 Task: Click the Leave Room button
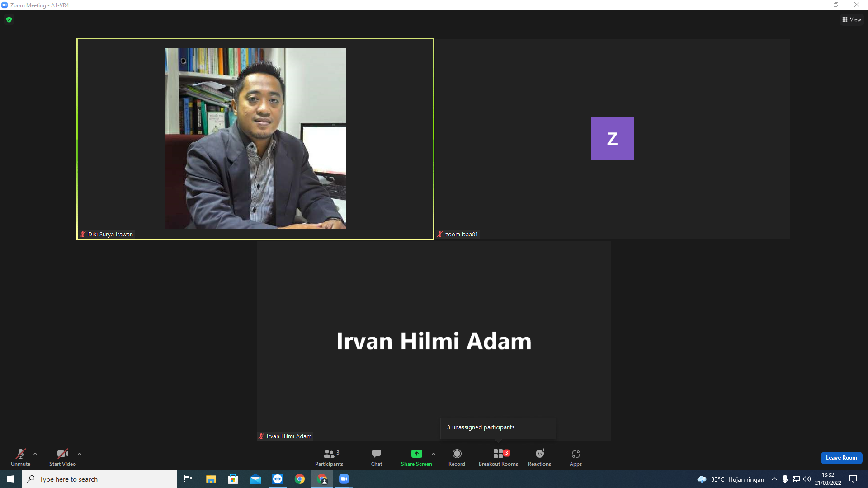(x=841, y=458)
